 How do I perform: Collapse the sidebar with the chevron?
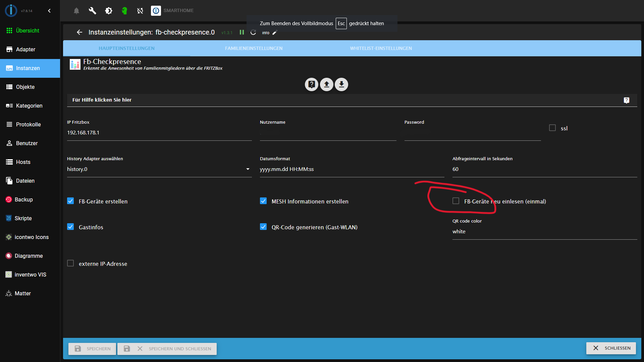pyautogui.click(x=49, y=11)
